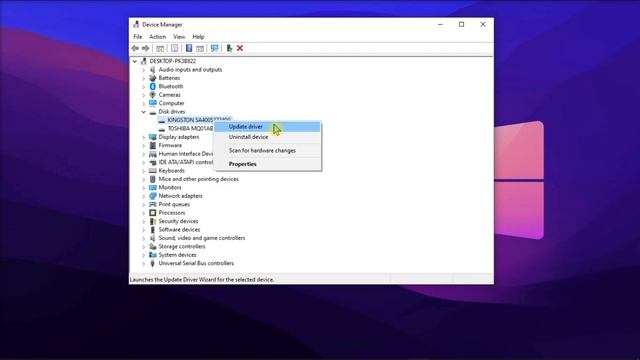This screenshot has height=360, width=640.
Task: Click the Network adapters category icon
Action: (153, 196)
